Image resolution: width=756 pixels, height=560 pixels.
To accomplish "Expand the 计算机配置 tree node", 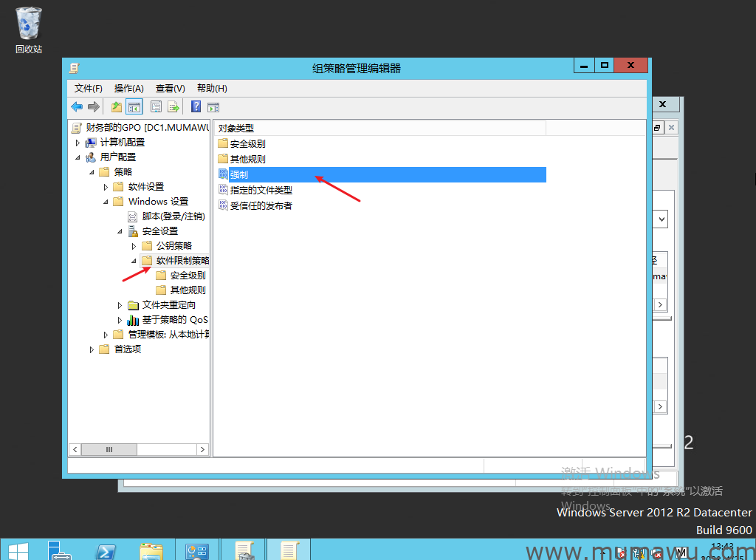I will point(78,143).
